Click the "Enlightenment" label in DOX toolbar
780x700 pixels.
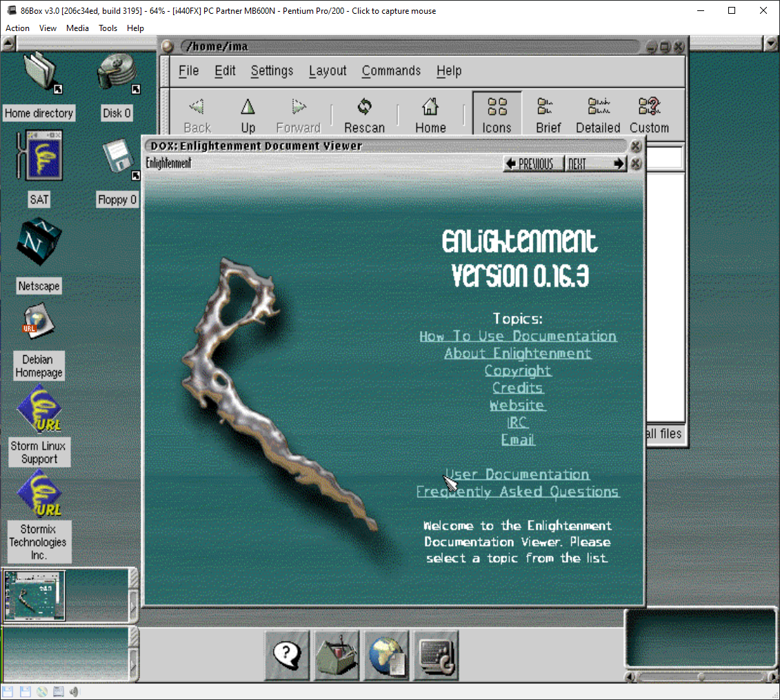169,163
